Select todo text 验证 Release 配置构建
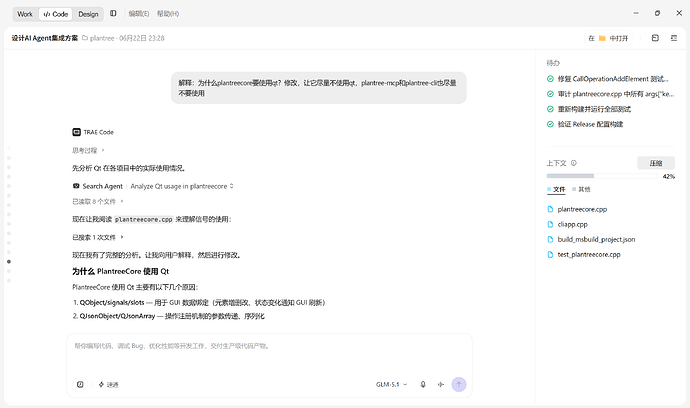The image size is (690, 408). tap(590, 125)
